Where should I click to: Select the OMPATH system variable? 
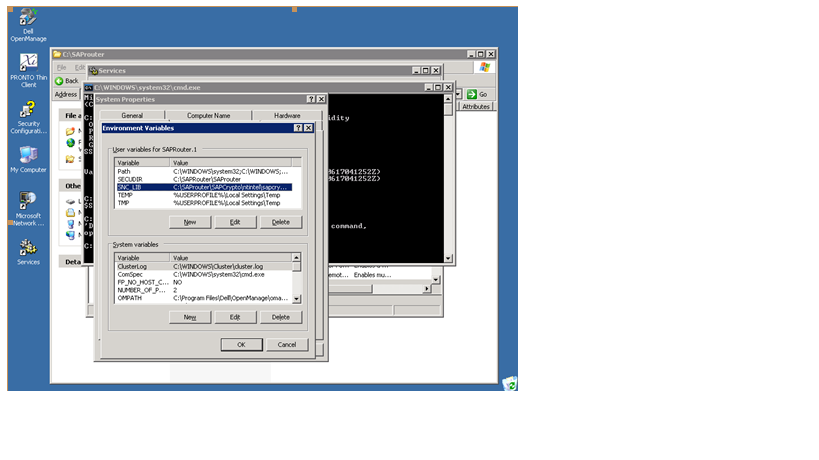(204, 298)
